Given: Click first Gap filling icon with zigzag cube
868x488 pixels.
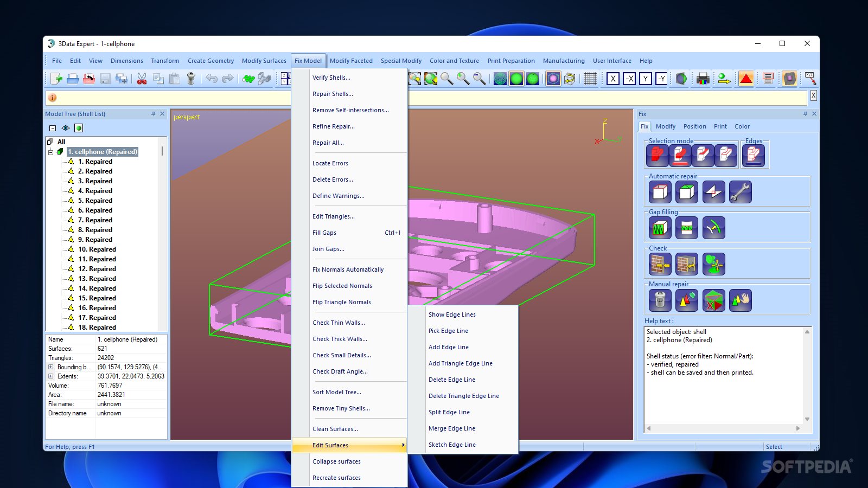Looking at the screenshot, I should click(x=660, y=228).
